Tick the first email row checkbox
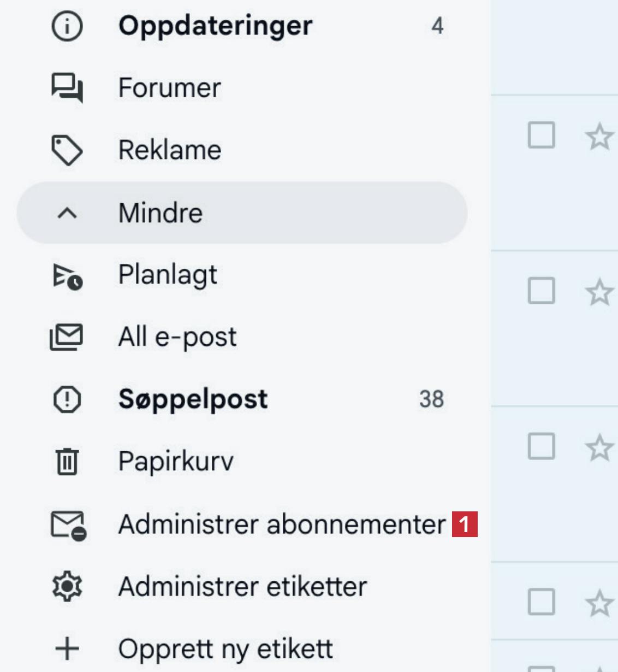The height and width of the screenshot is (672, 618). coord(541,135)
